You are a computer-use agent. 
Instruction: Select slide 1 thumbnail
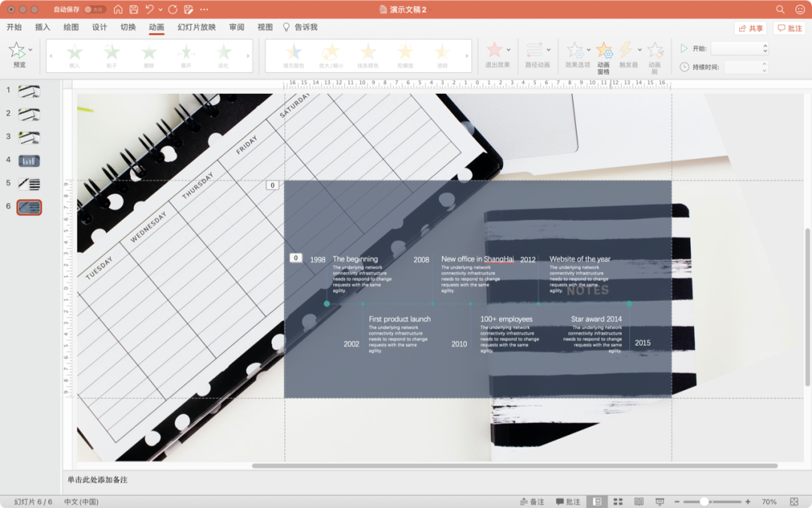tap(29, 91)
